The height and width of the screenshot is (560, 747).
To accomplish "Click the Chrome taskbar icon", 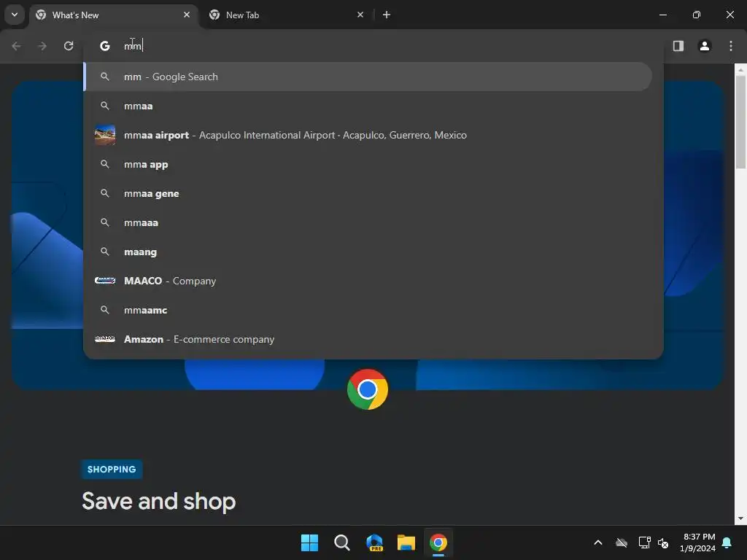I will [x=438, y=542].
